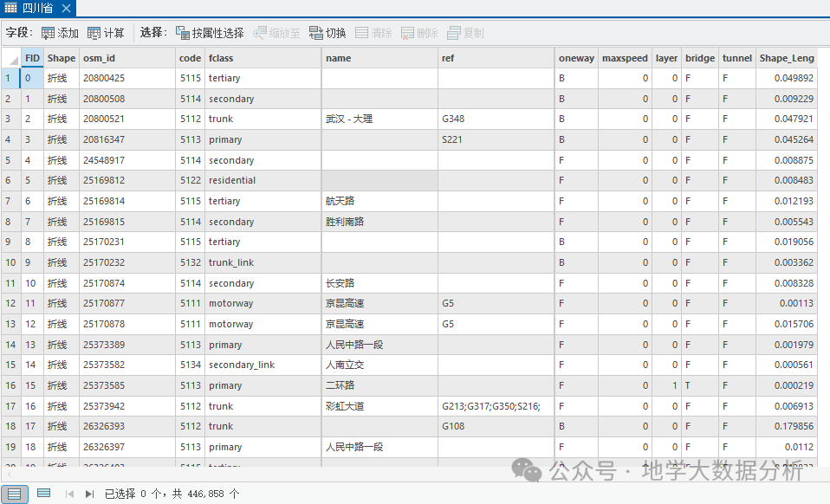The width and height of the screenshot is (830, 504).
Task: Open Select By Attributes (按属性选择)
Action: coord(210,33)
